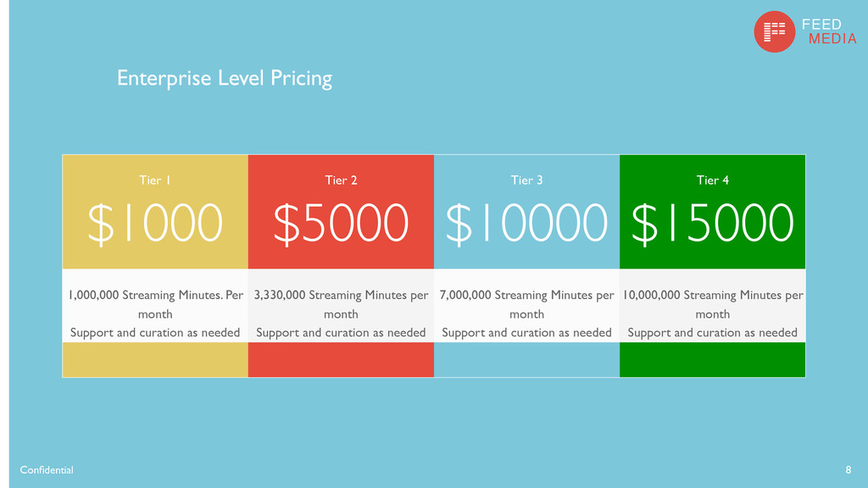Select the $15000 price in green panel
Screen dimensions: 868x488
tap(712, 223)
